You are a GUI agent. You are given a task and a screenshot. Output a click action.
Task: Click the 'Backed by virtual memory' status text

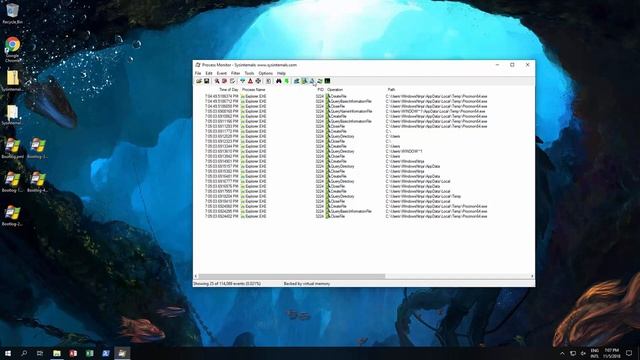coord(307,283)
